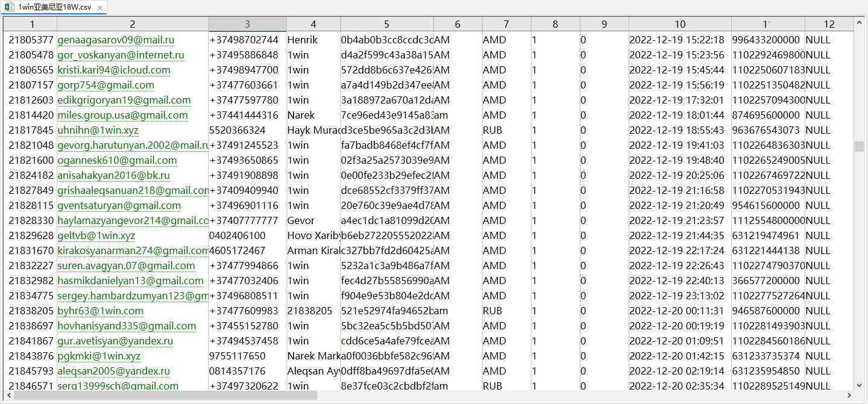Open email link gor_voskanyan@internet.ru

(121, 55)
